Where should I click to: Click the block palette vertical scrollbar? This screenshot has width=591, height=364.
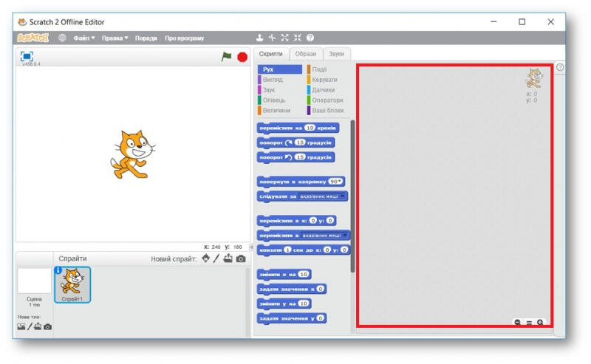(352, 196)
